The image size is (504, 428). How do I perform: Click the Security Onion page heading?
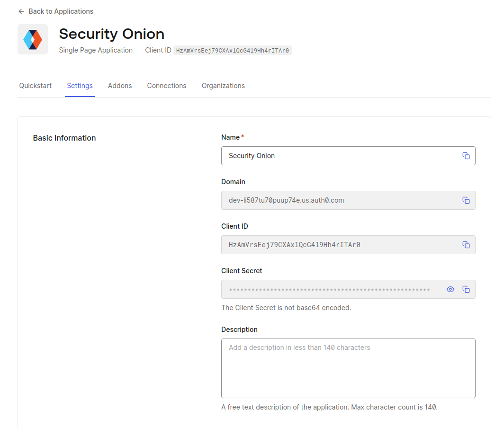click(x=112, y=34)
